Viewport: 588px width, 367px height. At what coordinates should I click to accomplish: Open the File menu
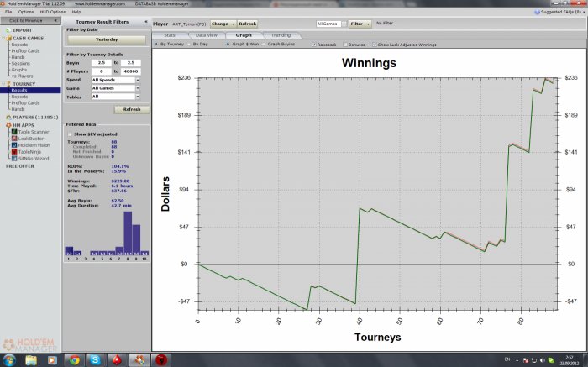8,12
